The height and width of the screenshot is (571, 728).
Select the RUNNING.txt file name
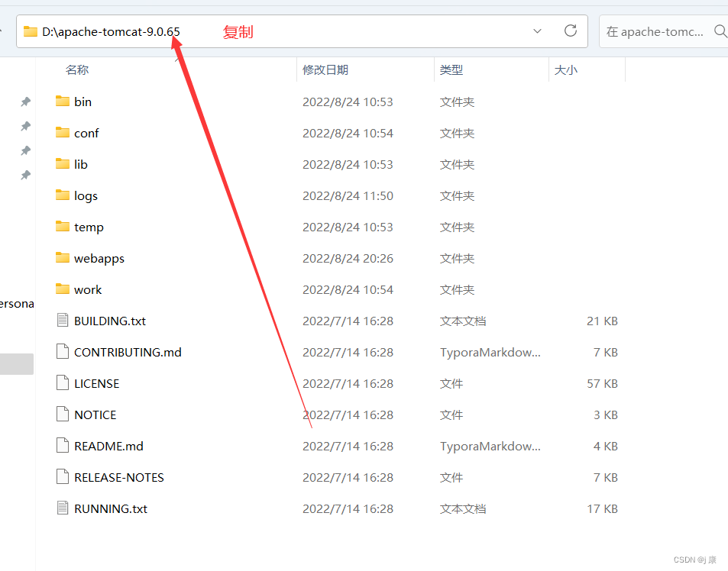point(111,508)
